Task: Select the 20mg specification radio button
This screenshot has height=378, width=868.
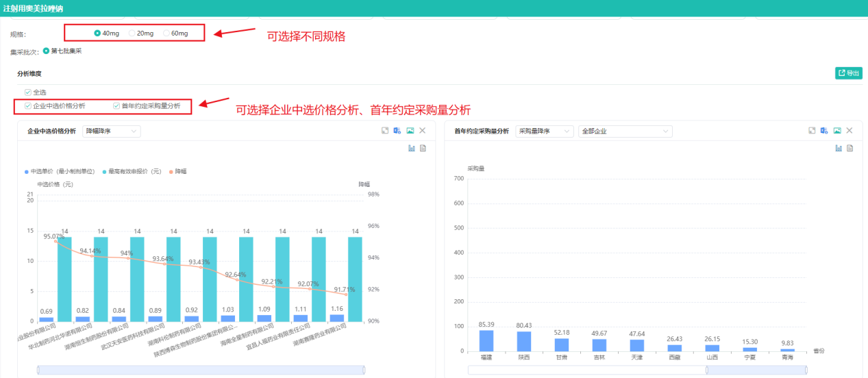Action: [x=132, y=33]
